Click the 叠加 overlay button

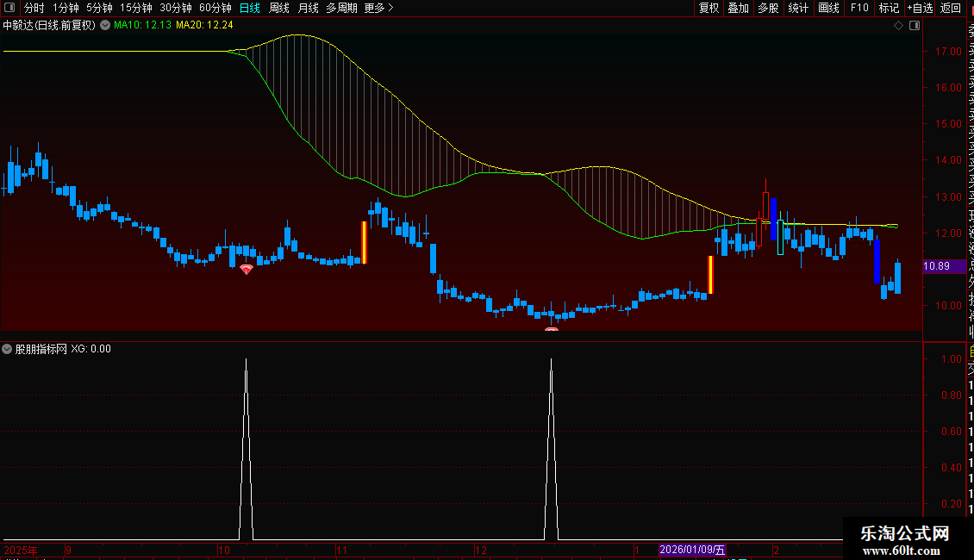click(739, 8)
